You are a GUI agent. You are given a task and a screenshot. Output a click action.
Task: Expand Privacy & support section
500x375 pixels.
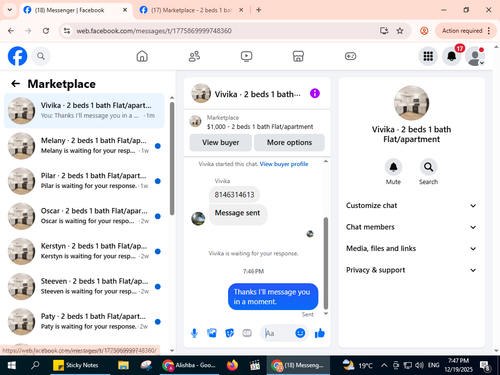[411, 270]
